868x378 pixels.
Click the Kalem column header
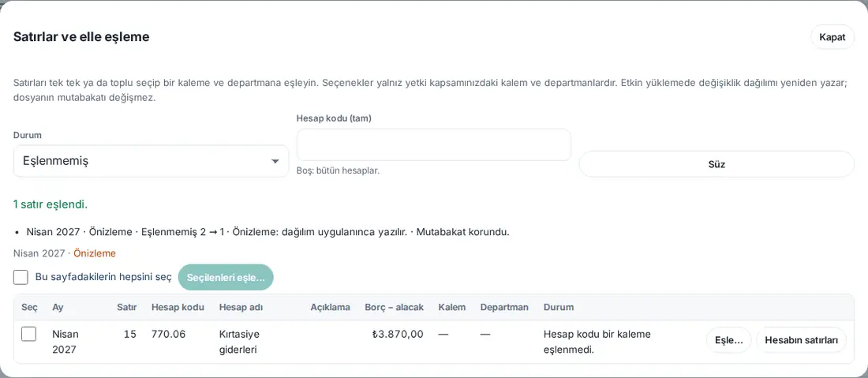pos(451,307)
